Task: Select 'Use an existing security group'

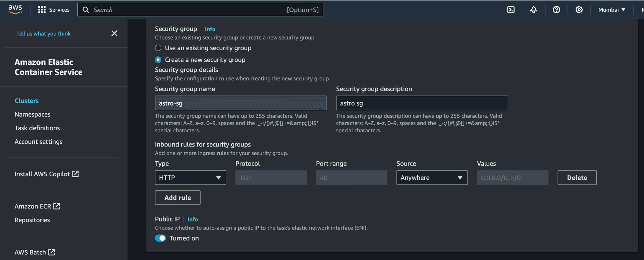Action: [x=158, y=48]
